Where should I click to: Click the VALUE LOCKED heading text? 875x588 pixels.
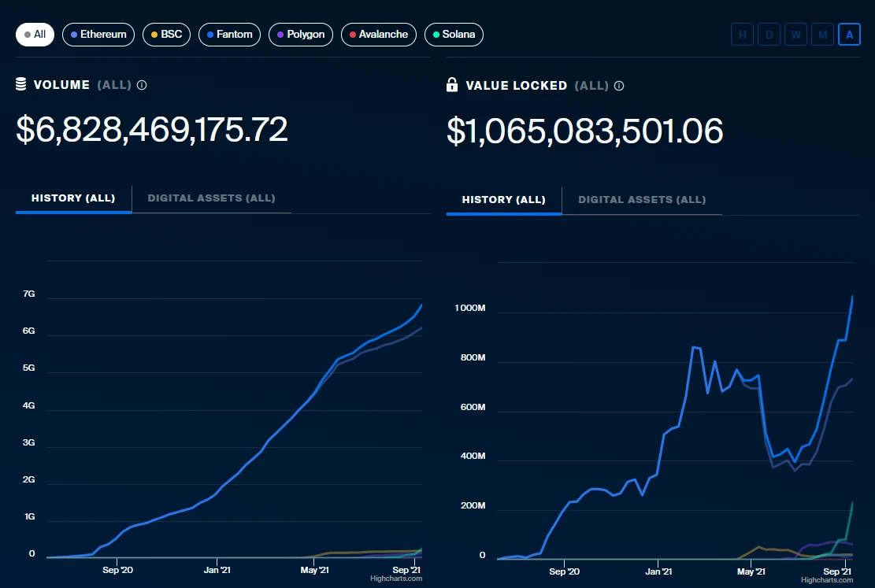point(516,86)
